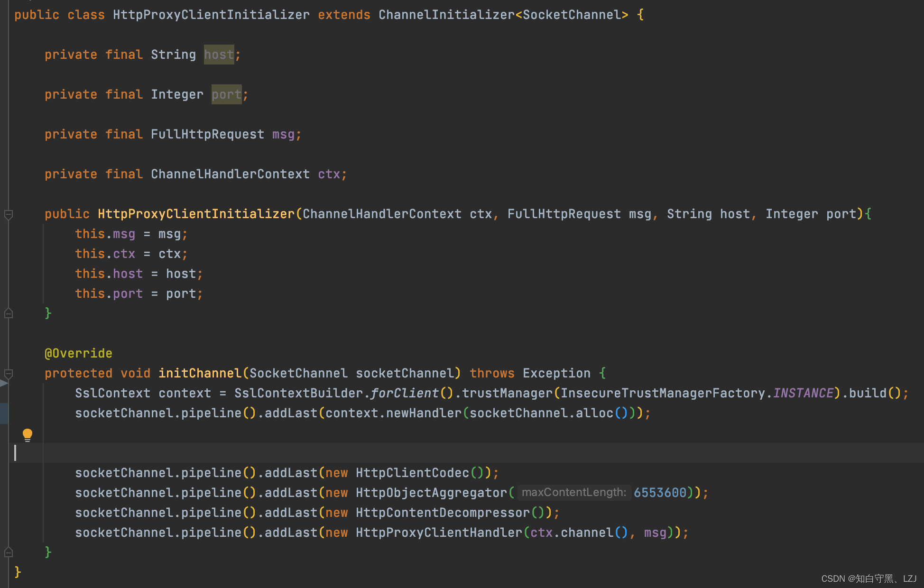
Task: Collapse the constructor using its fold marker
Action: (9, 214)
